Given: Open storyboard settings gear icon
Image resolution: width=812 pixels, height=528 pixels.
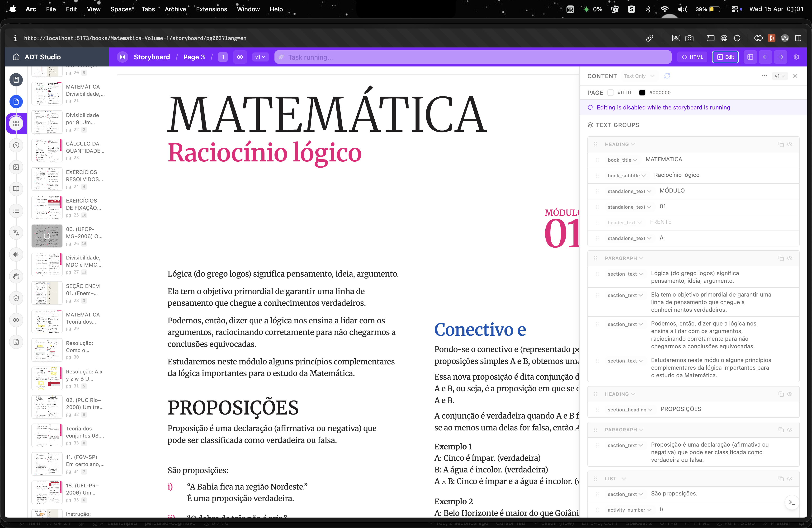Looking at the screenshot, I should (x=796, y=57).
